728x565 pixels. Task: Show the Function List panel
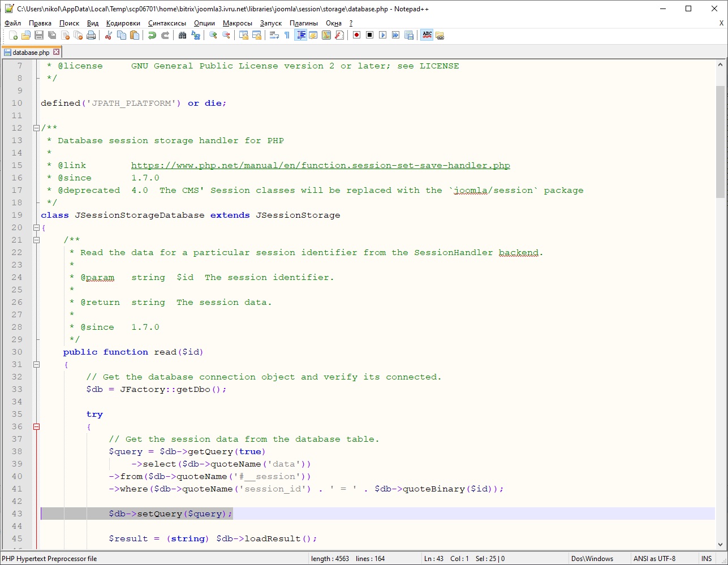point(339,35)
